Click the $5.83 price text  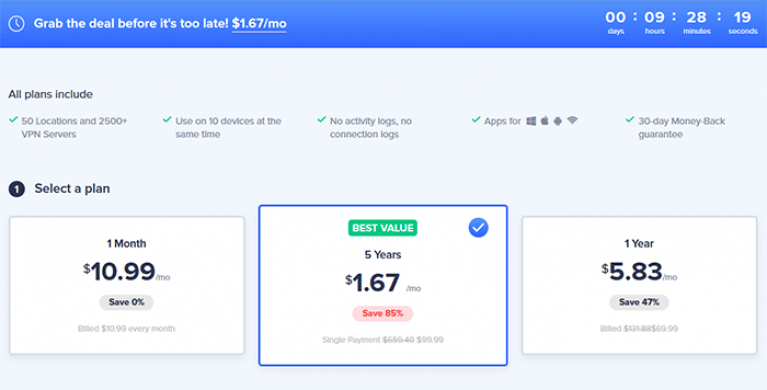pyautogui.click(x=639, y=272)
